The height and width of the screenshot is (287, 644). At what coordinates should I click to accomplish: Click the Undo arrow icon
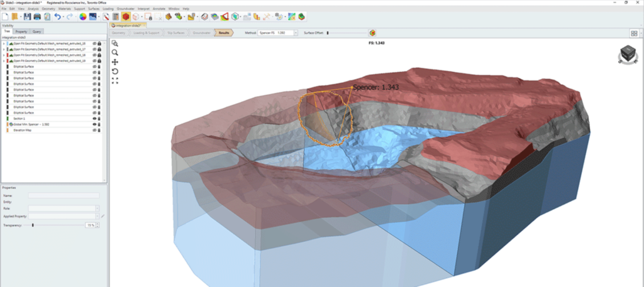[x=57, y=17]
